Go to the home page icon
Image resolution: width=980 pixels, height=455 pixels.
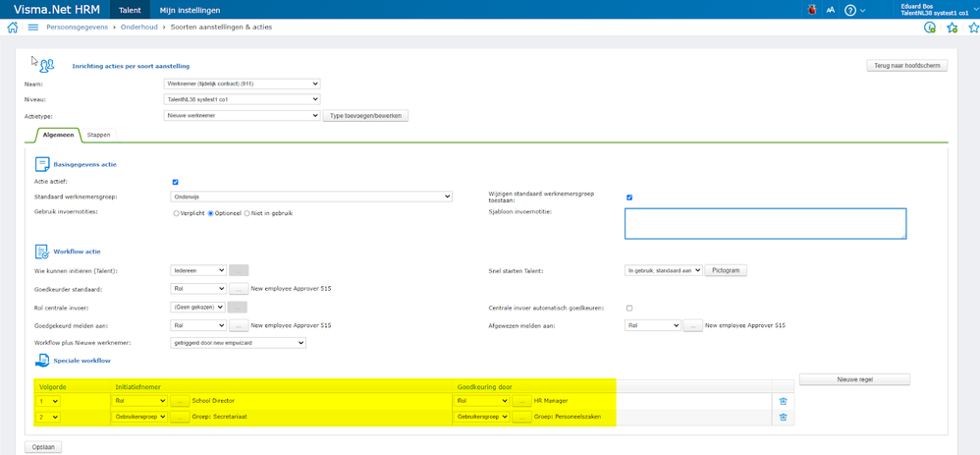(12, 28)
